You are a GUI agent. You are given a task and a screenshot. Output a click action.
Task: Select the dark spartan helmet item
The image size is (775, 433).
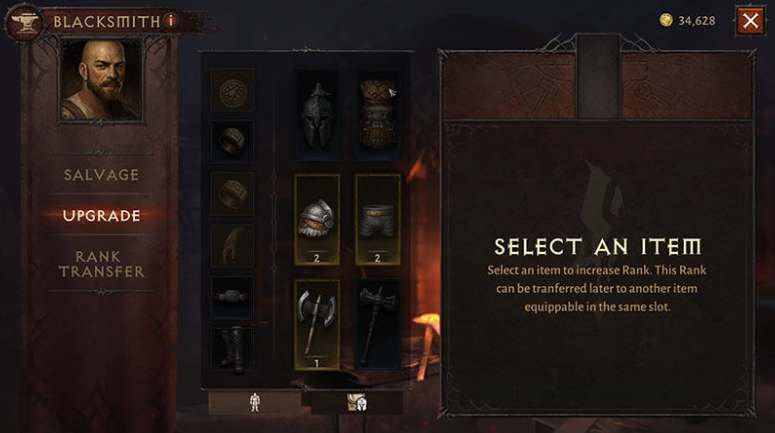[317, 115]
